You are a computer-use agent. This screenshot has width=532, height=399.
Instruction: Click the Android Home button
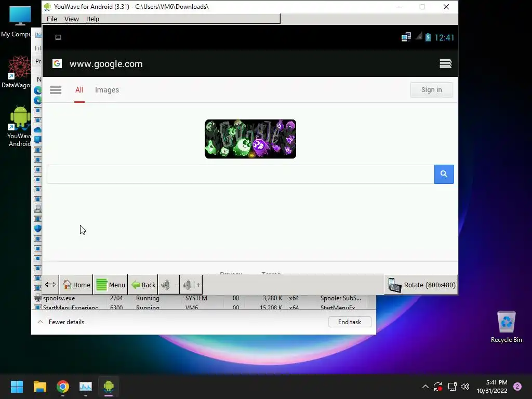click(x=76, y=285)
